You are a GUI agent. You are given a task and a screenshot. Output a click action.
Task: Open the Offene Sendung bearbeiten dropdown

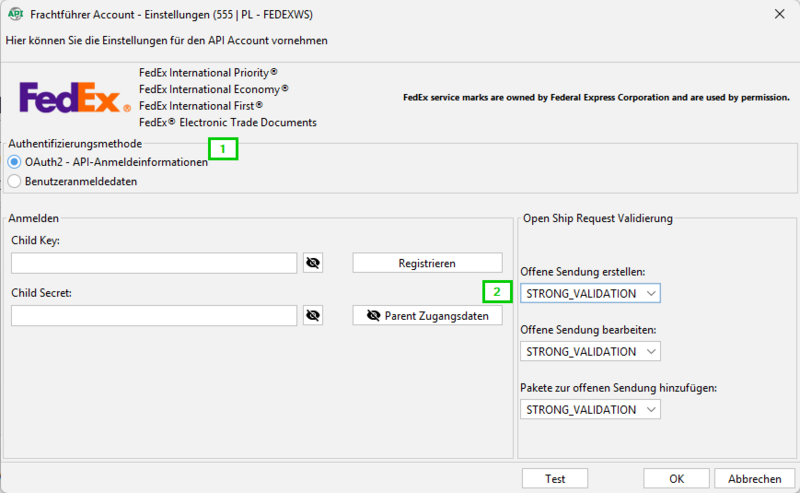click(x=590, y=352)
